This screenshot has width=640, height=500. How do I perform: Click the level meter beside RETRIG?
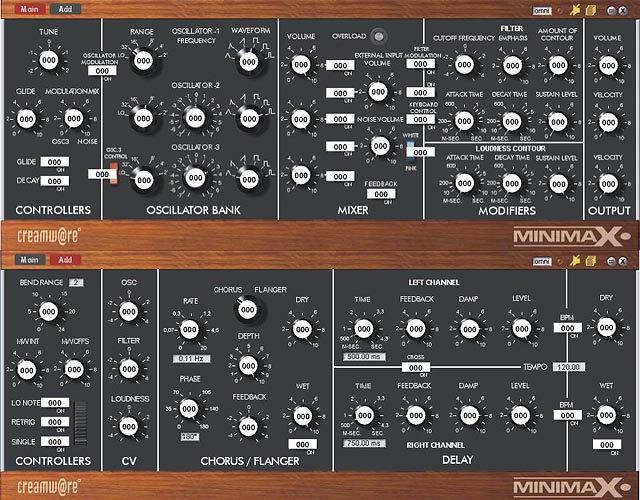(81, 423)
